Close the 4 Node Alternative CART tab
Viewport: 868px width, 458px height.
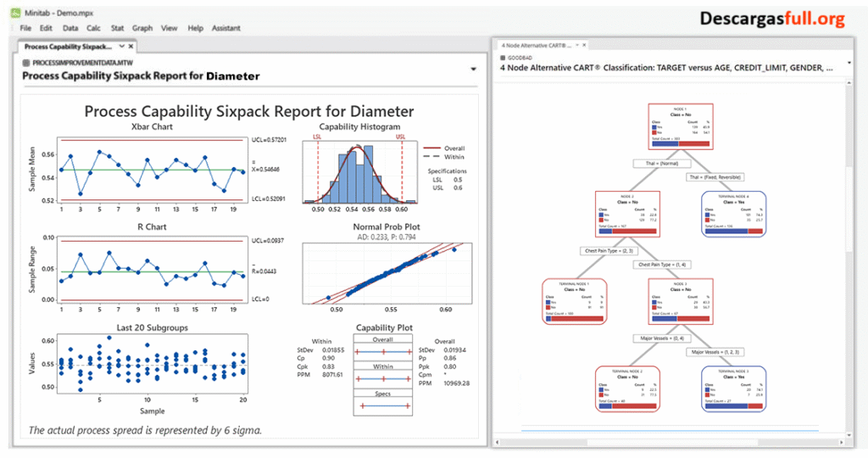coord(584,46)
